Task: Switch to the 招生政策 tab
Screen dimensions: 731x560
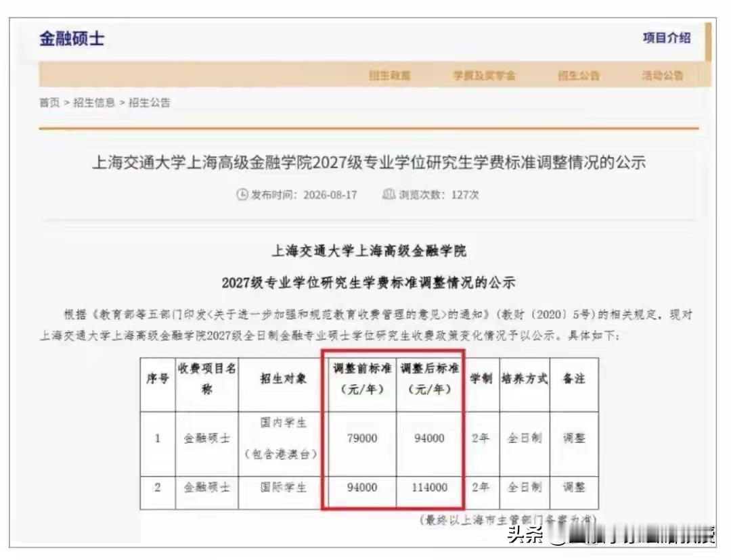Action: point(390,76)
